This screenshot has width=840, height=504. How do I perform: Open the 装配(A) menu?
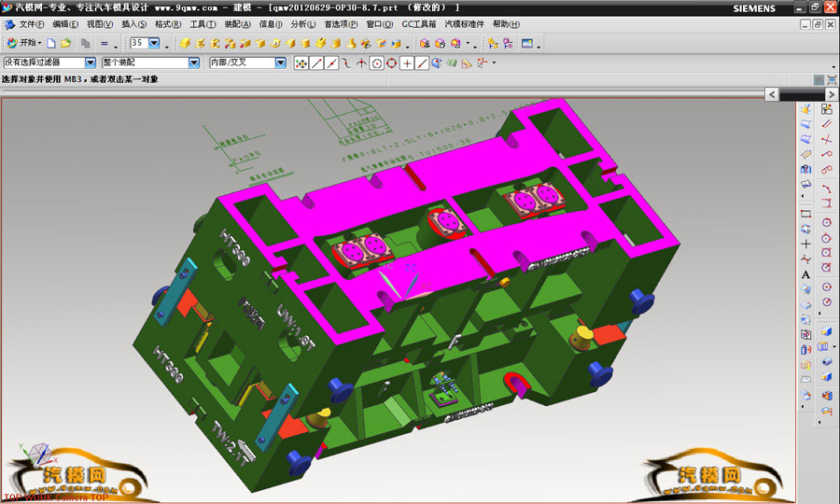click(x=237, y=23)
